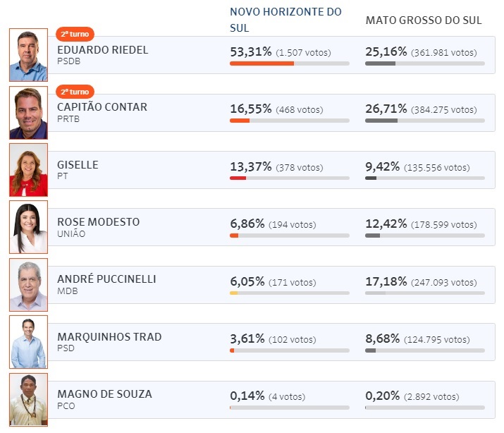Click the Mato Grosso do Sul column header
The width and height of the screenshot is (504, 433).
(x=424, y=20)
